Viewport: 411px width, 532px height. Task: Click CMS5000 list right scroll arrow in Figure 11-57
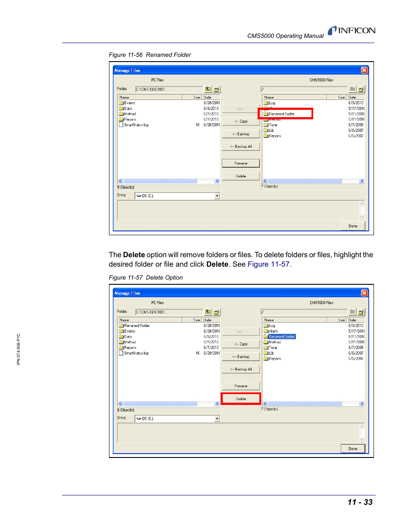coord(362,404)
